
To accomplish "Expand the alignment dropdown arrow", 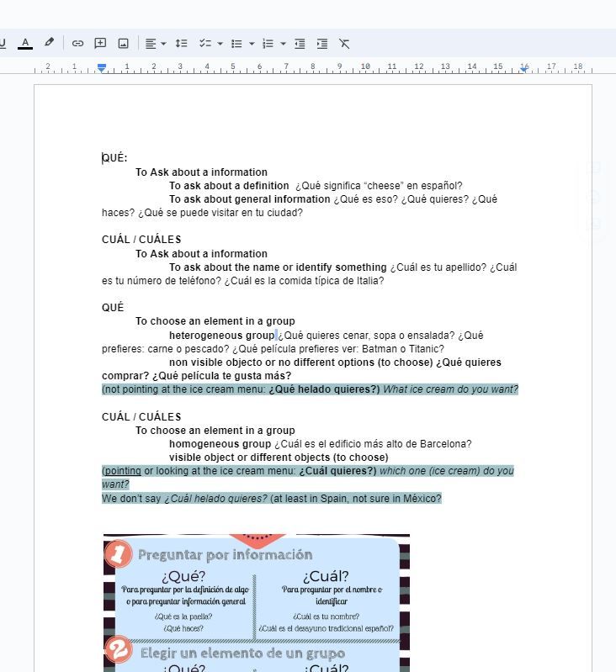I will (163, 44).
